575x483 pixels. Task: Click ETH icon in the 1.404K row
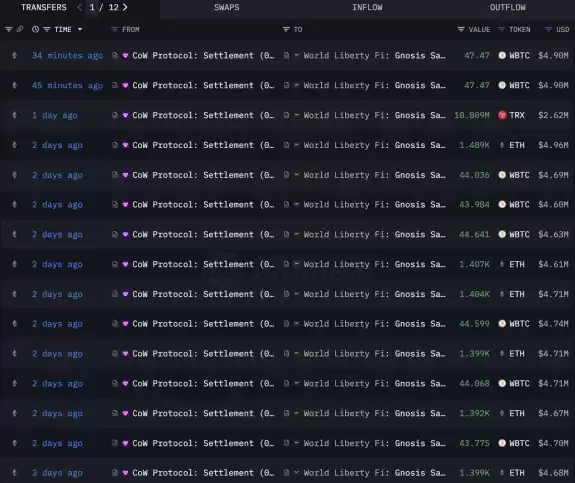pyautogui.click(x=502, y=294)
